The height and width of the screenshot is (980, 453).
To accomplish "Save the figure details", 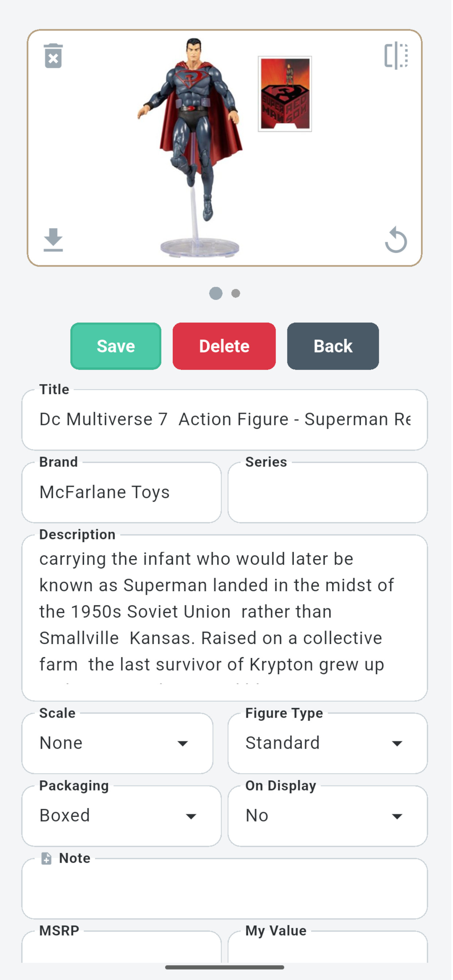I will pyautogui.click(x=116, y=346).
